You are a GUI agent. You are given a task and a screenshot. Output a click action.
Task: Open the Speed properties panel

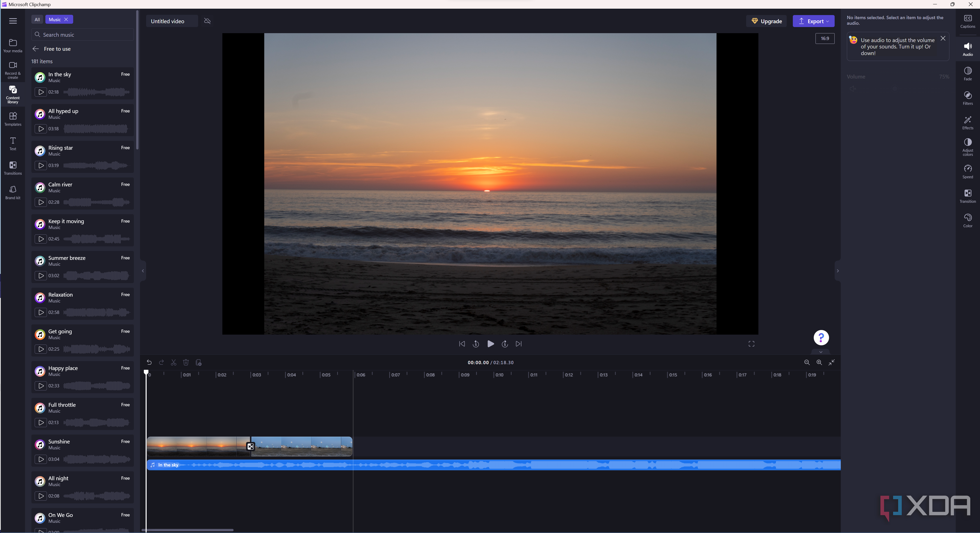click(x=968, y=172)
